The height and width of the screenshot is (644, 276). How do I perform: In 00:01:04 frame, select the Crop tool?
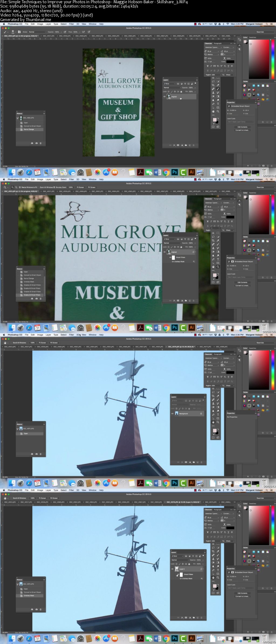(x=213, y=85)
